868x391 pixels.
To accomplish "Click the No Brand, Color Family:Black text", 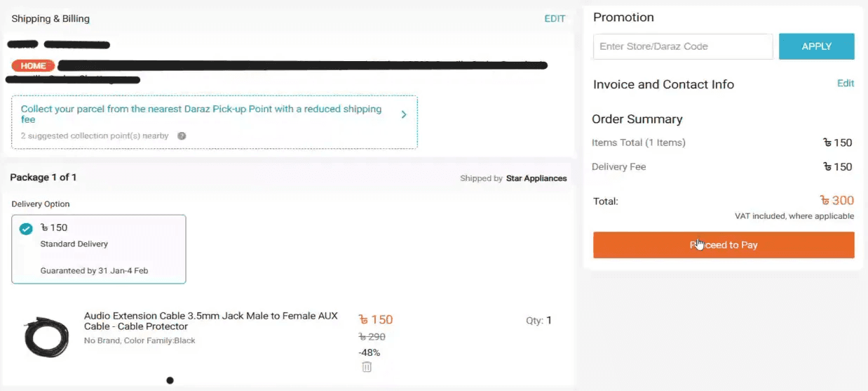I will click(140, 340).
